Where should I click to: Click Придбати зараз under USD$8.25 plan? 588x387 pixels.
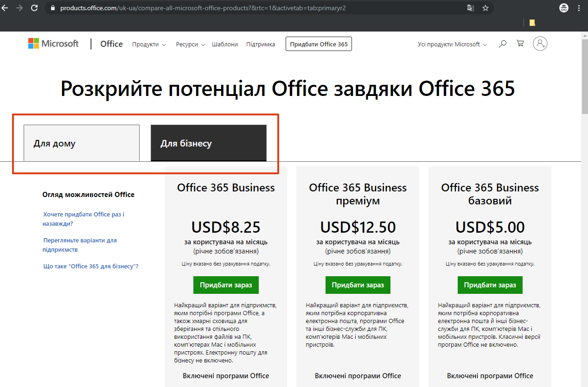click(226, 285)
